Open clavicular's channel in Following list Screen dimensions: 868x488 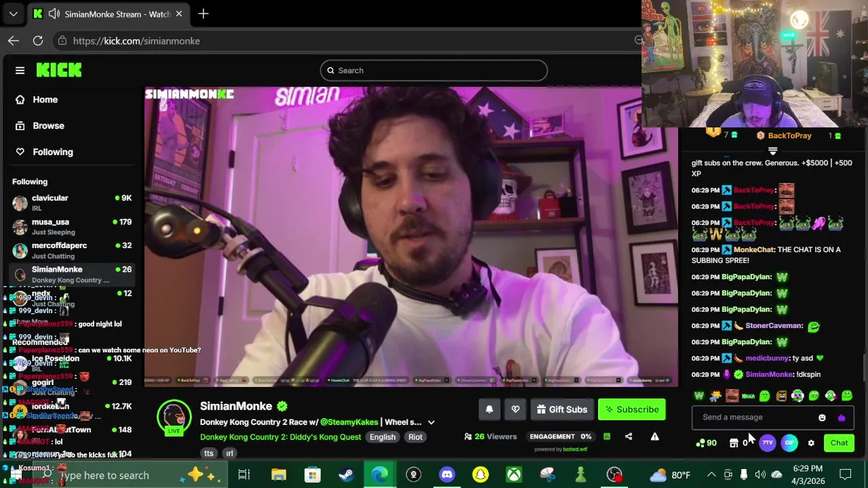click(x=71, y=203)
